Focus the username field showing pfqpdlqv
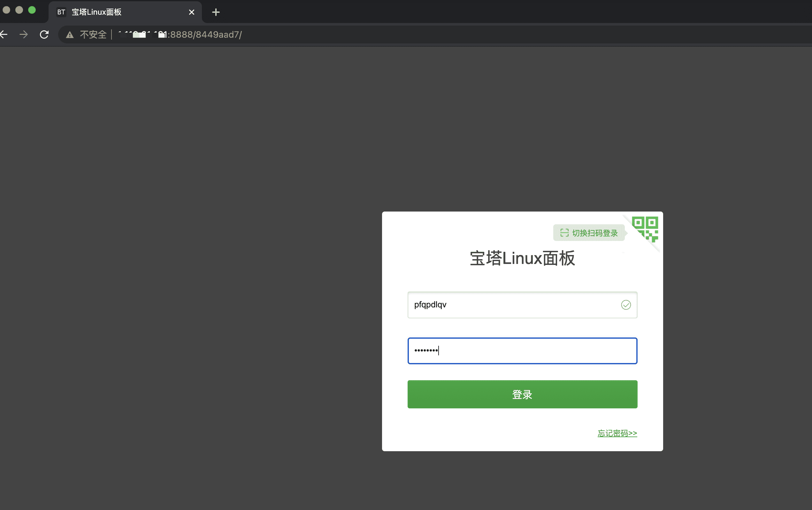 506,305
